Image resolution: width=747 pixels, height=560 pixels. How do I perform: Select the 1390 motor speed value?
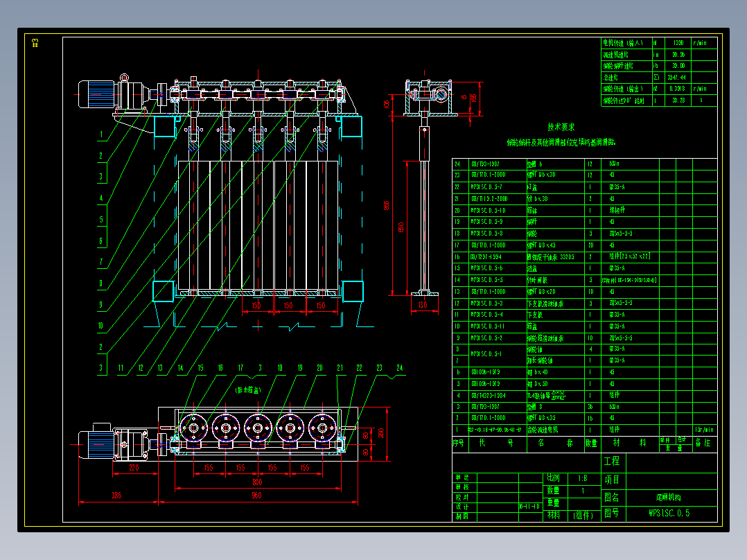pos(678,42)
